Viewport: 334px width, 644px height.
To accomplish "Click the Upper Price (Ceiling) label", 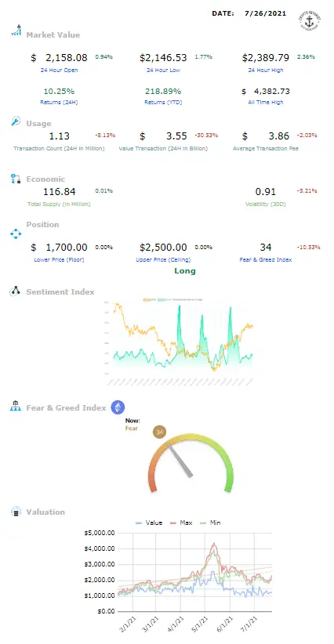I will coord(163,259).
